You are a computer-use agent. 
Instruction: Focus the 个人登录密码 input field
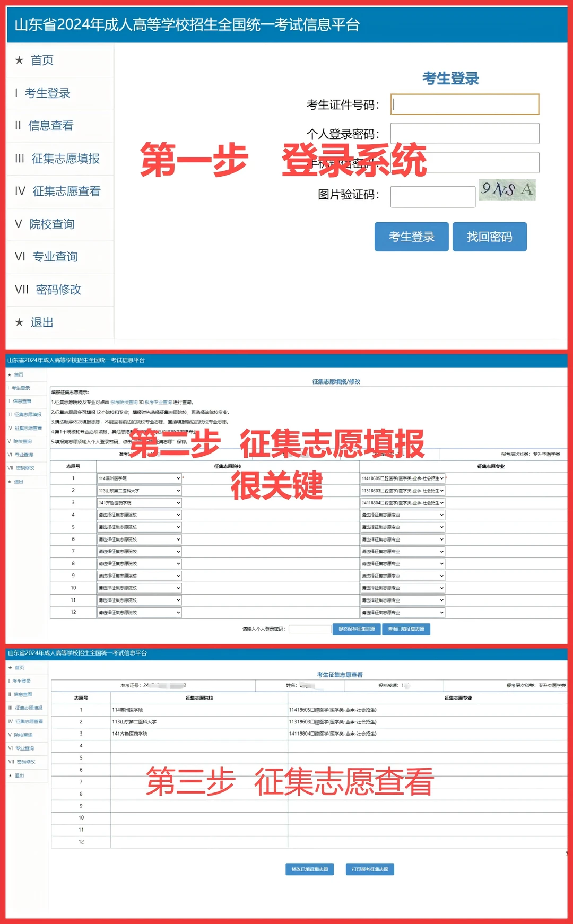[465, 133]
